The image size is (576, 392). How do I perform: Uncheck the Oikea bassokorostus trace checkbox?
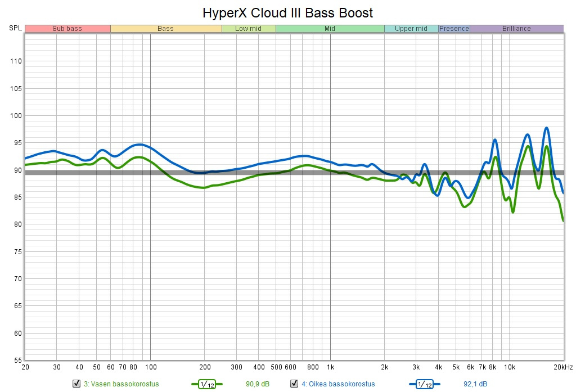pos(294,384)
